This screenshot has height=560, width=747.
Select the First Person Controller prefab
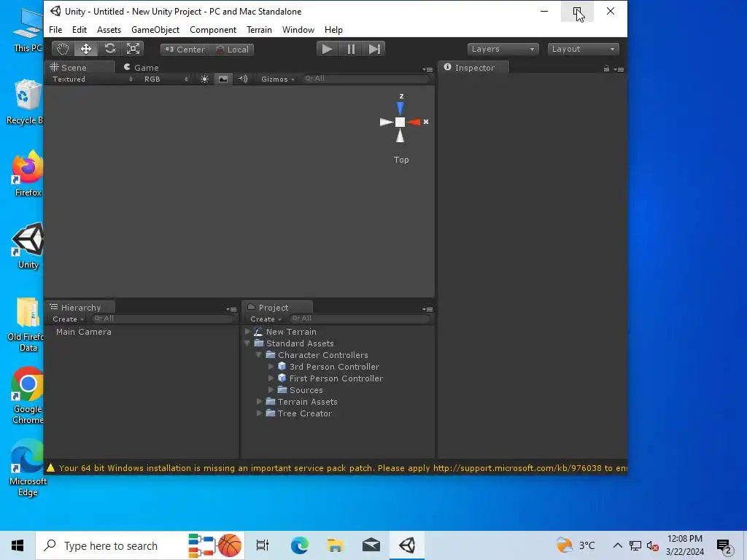click(336, 378)
